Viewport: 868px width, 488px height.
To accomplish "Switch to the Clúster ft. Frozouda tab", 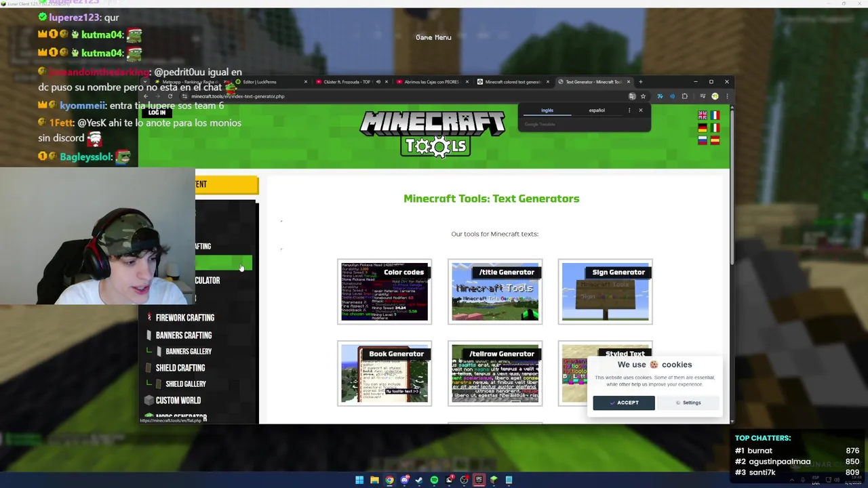I will point(351,82).
